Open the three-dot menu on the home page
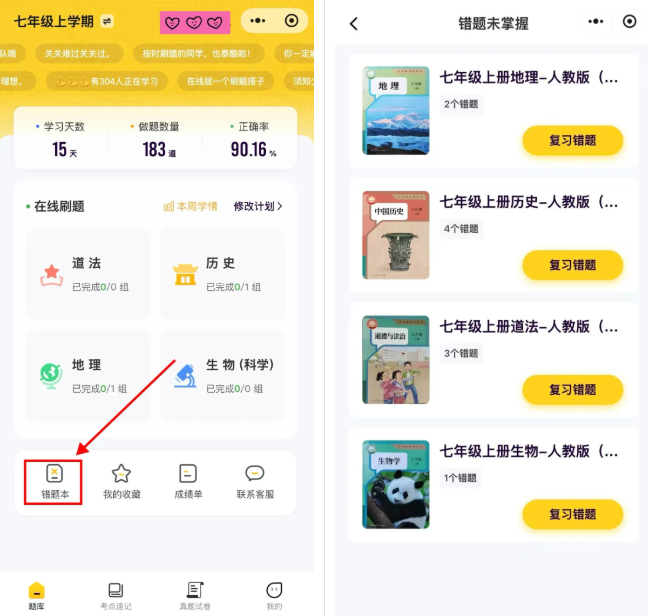This screenshot has width=648, height=616. coord(258,21)
